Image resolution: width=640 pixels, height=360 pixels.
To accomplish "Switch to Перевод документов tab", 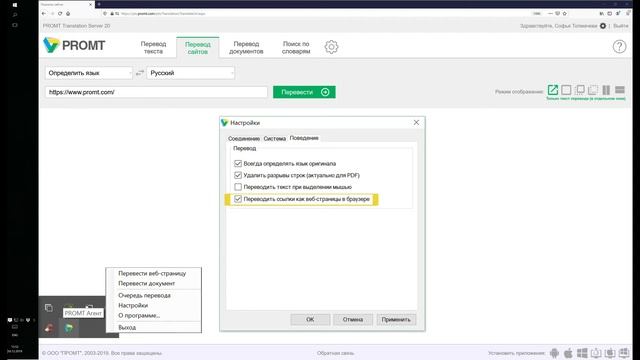I will pyautogui.click(x=246, y=47).
